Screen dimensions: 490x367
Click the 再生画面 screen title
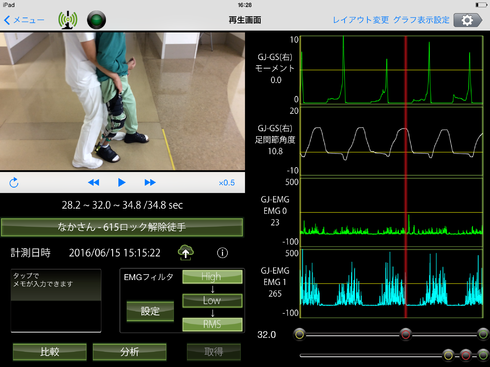pos(245,20)
